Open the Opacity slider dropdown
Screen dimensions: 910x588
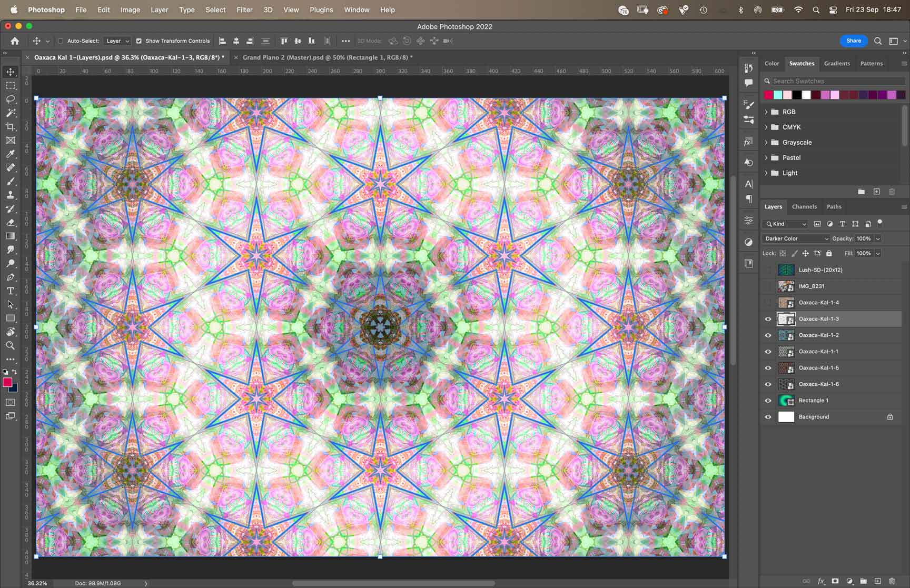pyautogui.click(x=878, y=238)
